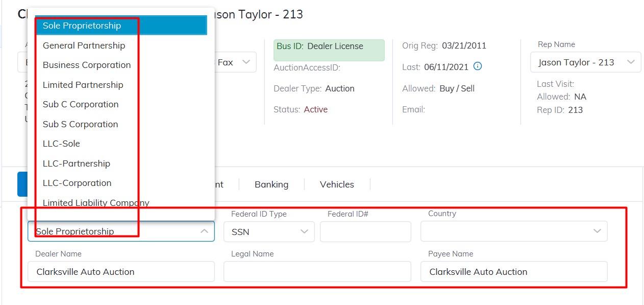Click the Federal ID# input field
644x305 pixels.
(365, 231)
